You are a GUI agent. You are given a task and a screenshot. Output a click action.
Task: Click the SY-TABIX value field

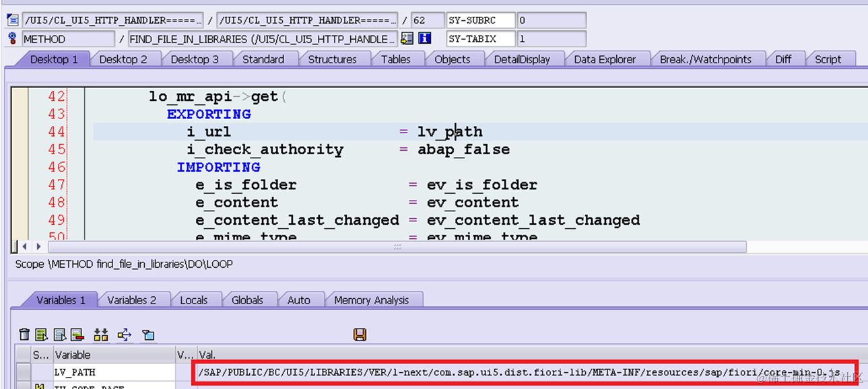552,39
